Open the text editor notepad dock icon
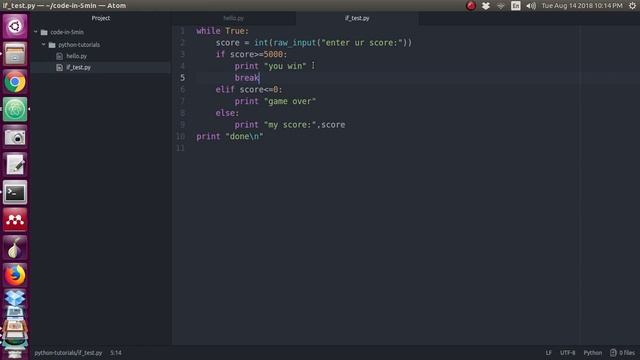The image size is (640, 360). click(x=15, y=164)
